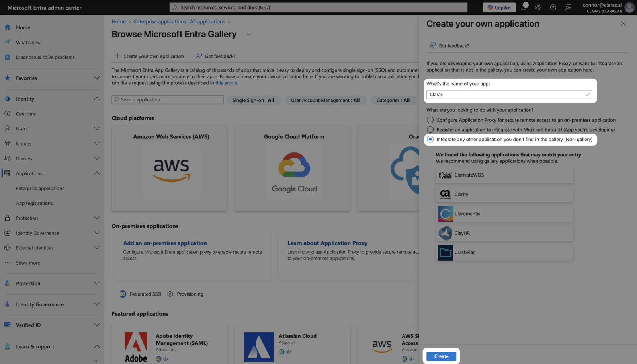Collapse the Applications chevron

pyautogui.click(x=96, y=173)
